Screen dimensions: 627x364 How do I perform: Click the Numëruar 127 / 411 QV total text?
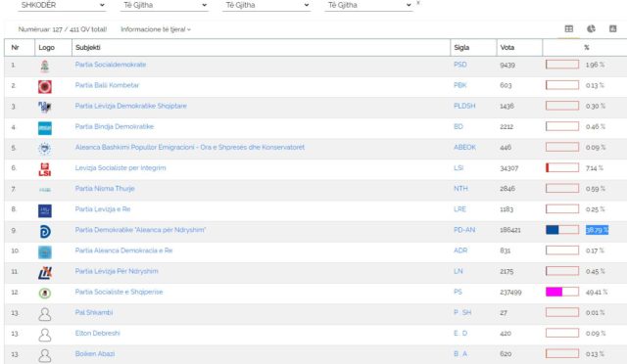pyautogui.click(x=63, y=29)
